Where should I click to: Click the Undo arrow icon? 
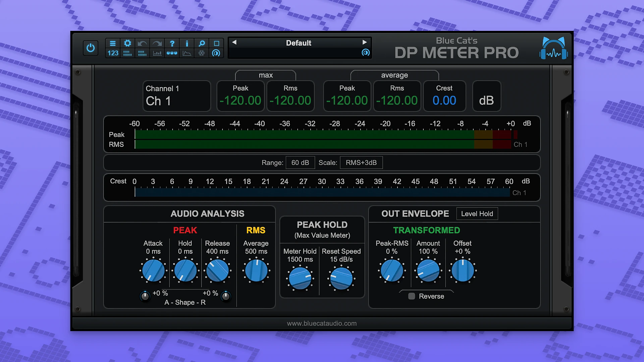pos(142,43)
